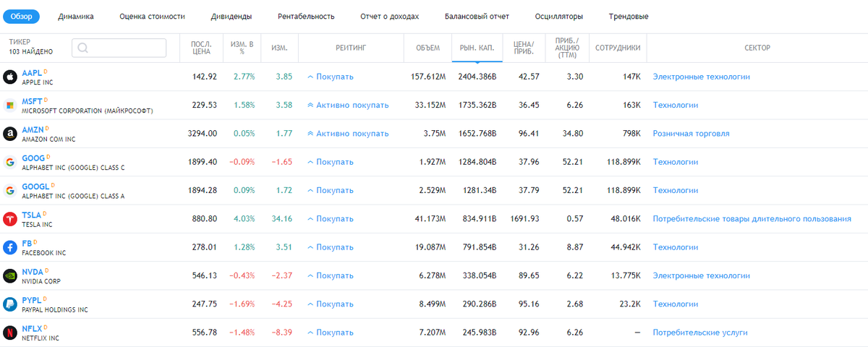Click the Nvidia logo icon
The width and height of the screenshot is (868, 347).
point(10,276)
